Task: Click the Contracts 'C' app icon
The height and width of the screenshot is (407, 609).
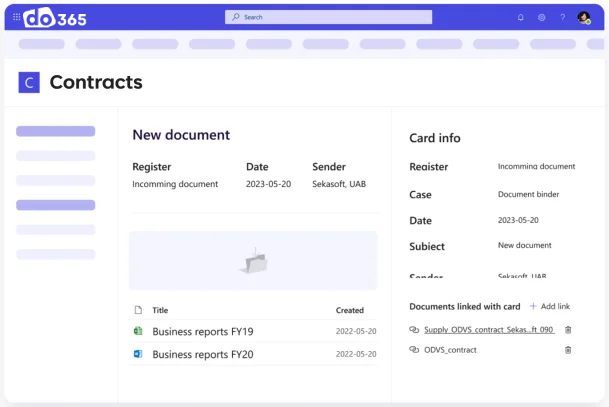Action: pyautogui.click(x=29, y=83)
